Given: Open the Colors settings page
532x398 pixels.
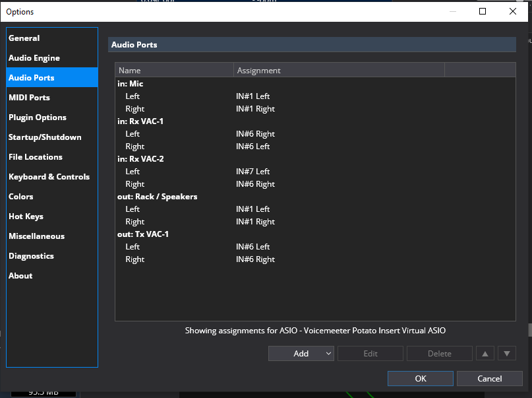Looking at the screenshot, I should [x=52, y=197].
